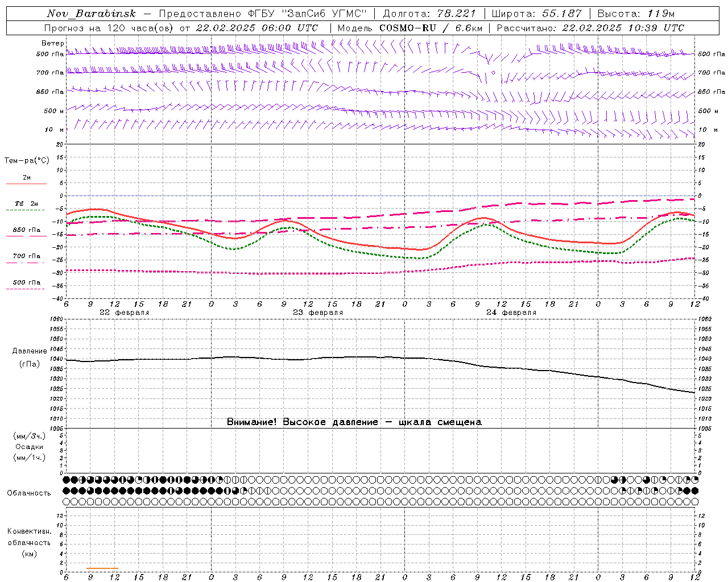Click the 10 м wind level label left of barbs
The image size is (728, 582).
click(55, 130)
